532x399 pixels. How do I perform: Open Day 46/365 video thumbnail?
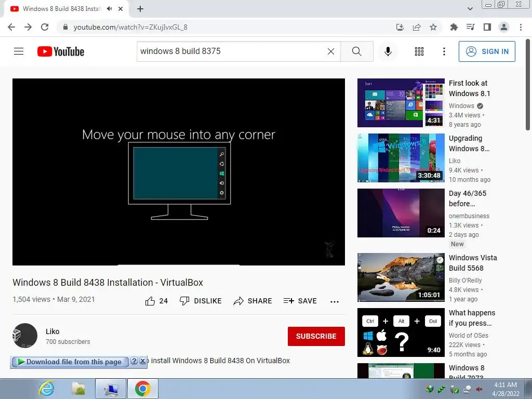click(401, 212)
